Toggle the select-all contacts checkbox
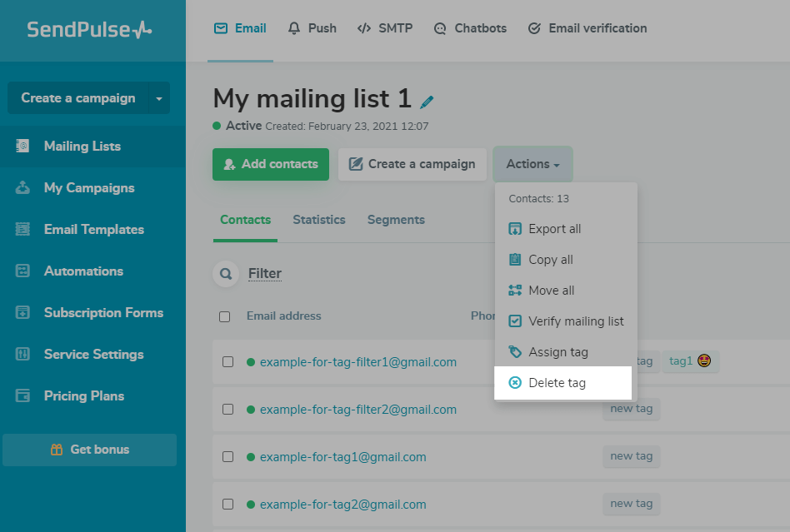 [224, 316]
